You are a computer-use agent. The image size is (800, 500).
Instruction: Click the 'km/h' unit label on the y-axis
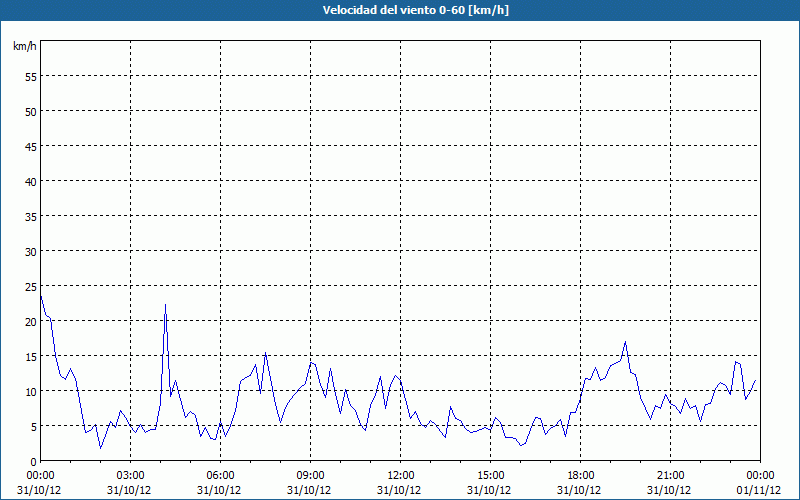pyautogui.click(x=24, y=46)
